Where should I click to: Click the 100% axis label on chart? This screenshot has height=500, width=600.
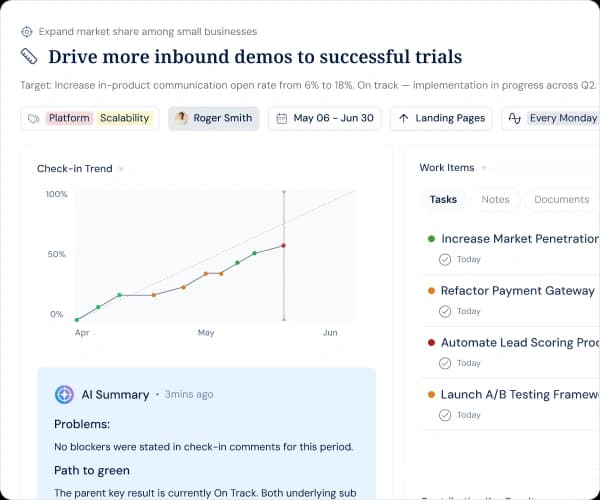56,194
